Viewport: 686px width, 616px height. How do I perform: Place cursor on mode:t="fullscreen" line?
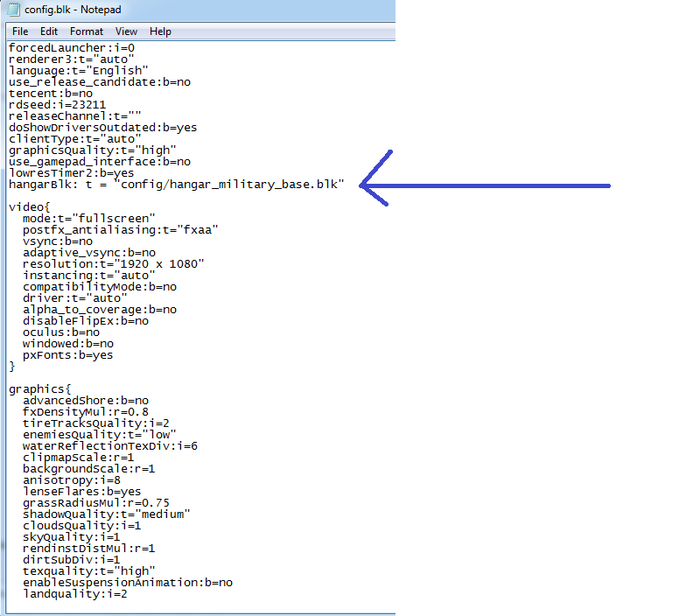tap(89, 218)
